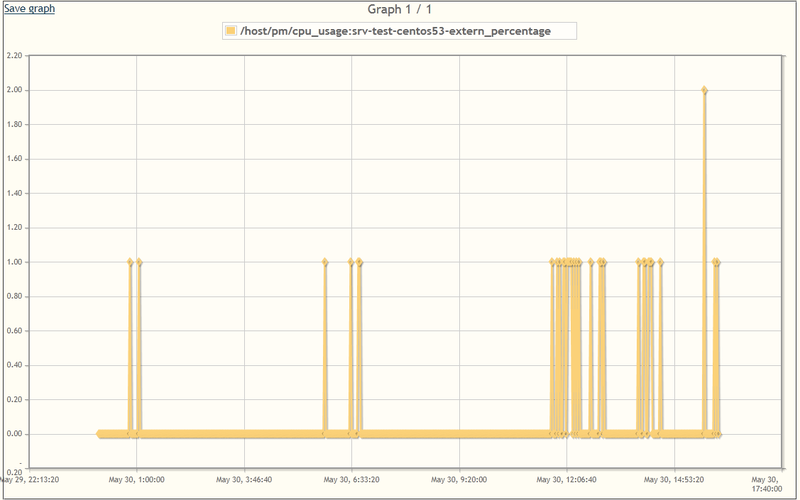Click the Save graph link
Viewport: 800px width, 500px height.
(28, 8)
